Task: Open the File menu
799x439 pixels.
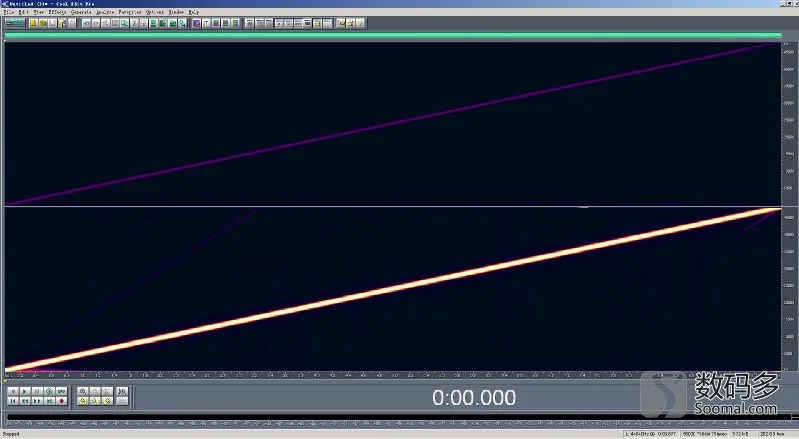Action: click(x=9, y=12)
